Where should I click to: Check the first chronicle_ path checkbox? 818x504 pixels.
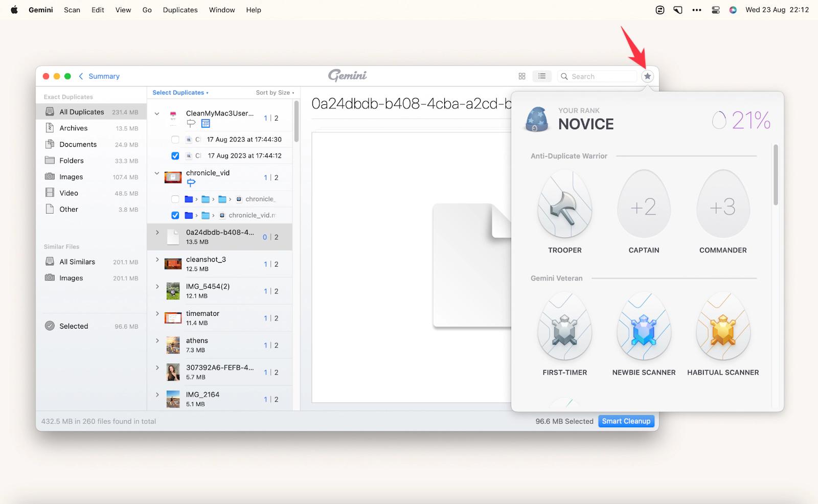[175, 199]
